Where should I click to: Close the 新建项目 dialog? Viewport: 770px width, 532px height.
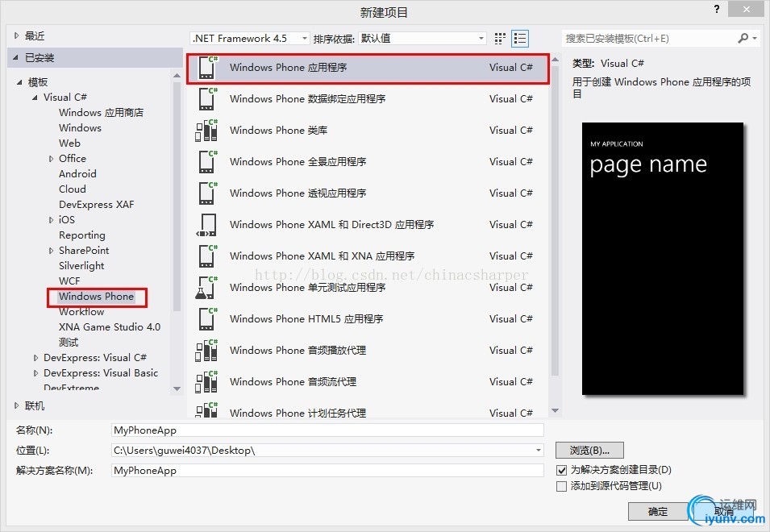pyautogui.click(x=747, y=9)
